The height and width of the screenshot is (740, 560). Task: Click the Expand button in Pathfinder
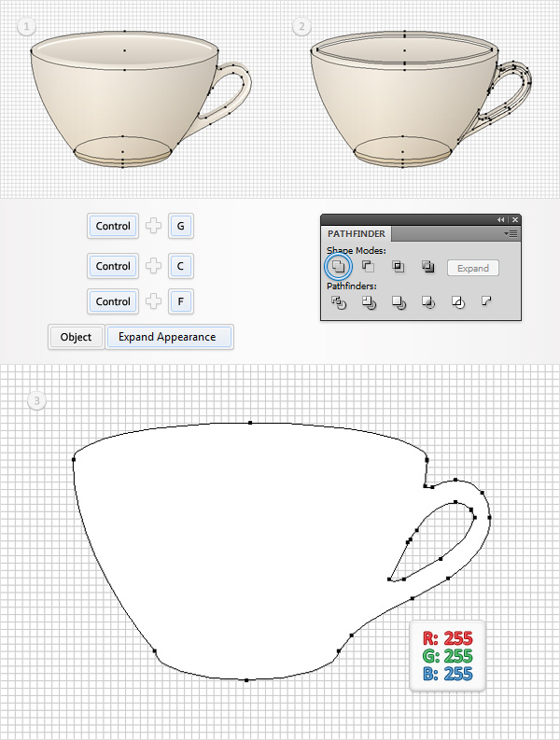click(x=473, y=268)
